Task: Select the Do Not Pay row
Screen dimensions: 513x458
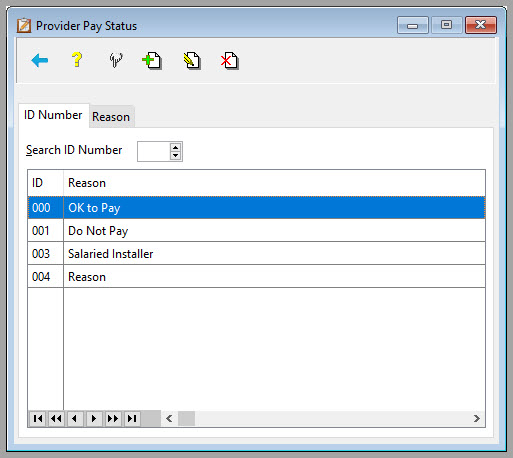Action: point(256,231)
